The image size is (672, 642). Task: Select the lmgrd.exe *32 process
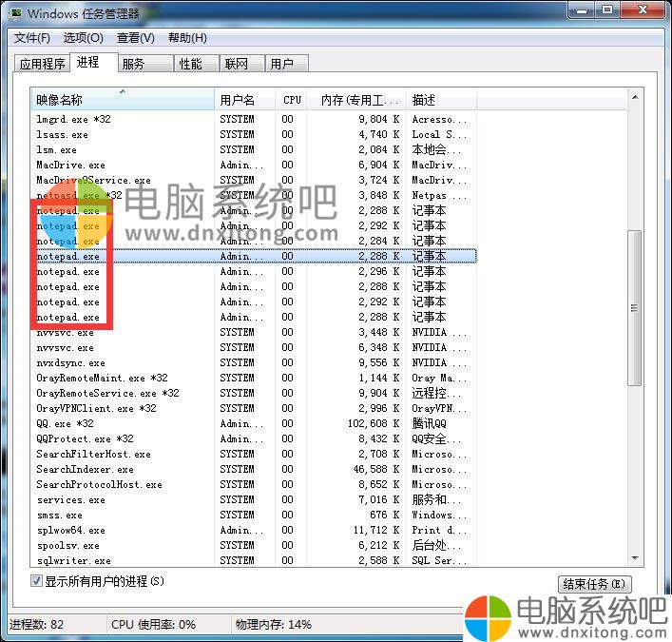(253, 119)
